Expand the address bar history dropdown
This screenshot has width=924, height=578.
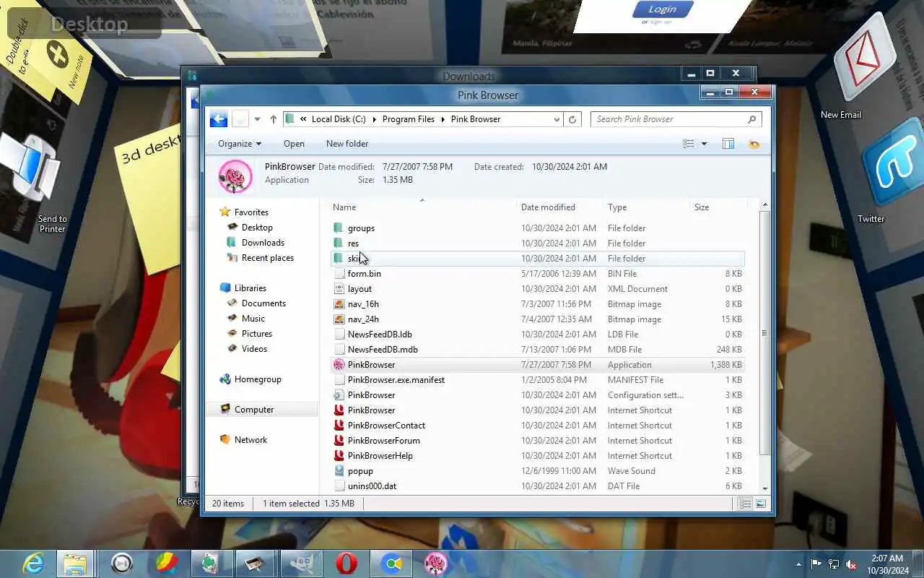coord(556,119)
